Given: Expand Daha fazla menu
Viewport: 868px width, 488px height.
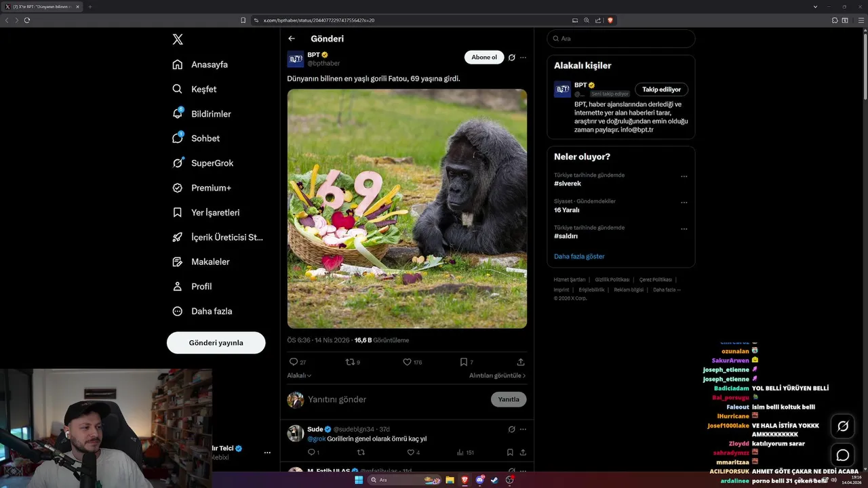Looking at the screenshot, I should click(202, 311).
